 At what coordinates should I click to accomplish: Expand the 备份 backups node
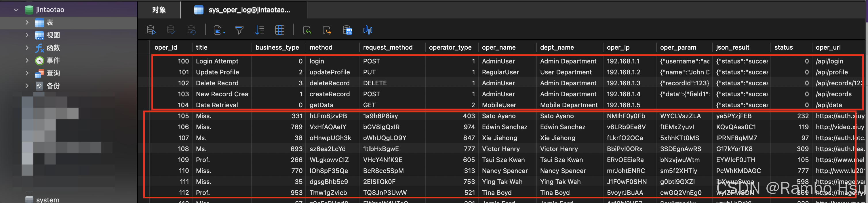pyautogui.click(x=27, y=85)
